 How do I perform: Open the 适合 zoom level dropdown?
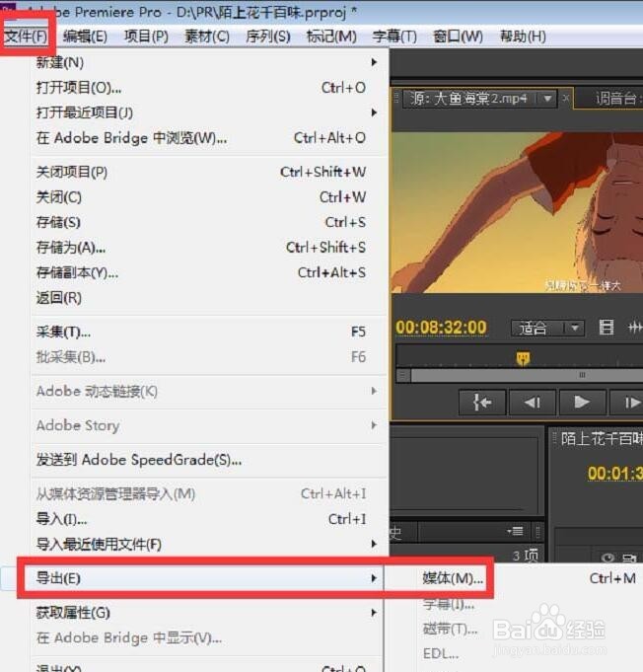click(548, 329)
